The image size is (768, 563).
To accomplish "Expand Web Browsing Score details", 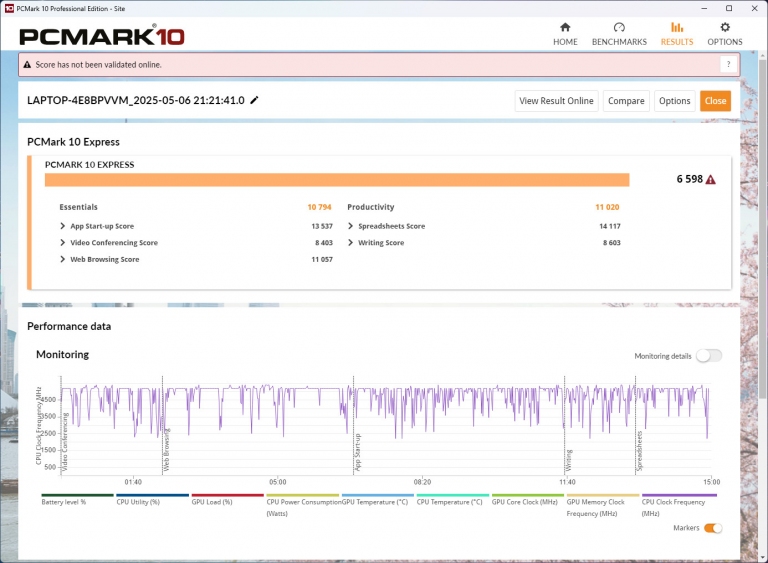I will click(63, 259).
